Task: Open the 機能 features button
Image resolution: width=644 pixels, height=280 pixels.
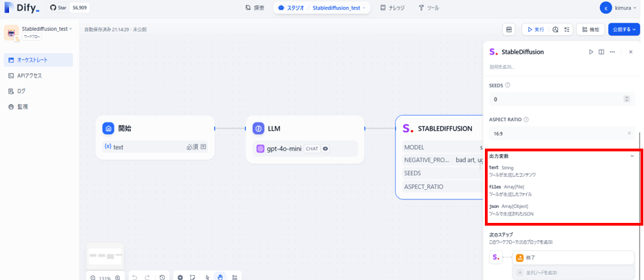Action: point(590,30)
